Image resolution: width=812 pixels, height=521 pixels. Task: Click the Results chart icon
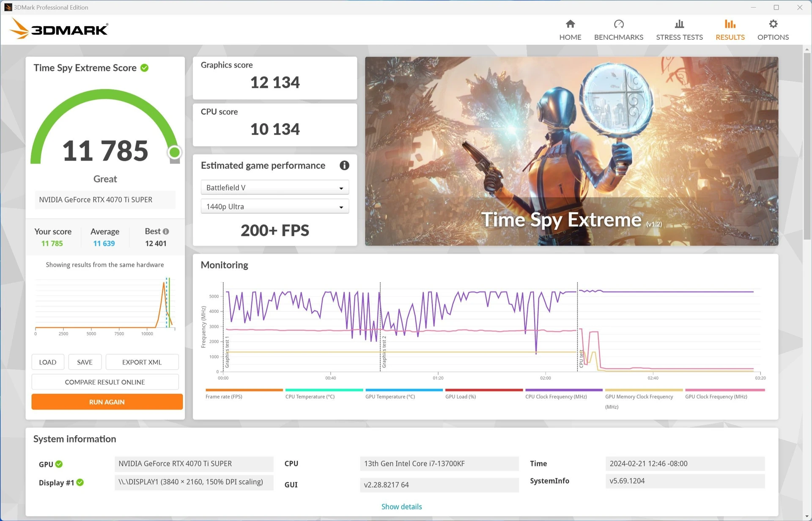(730, 24)
